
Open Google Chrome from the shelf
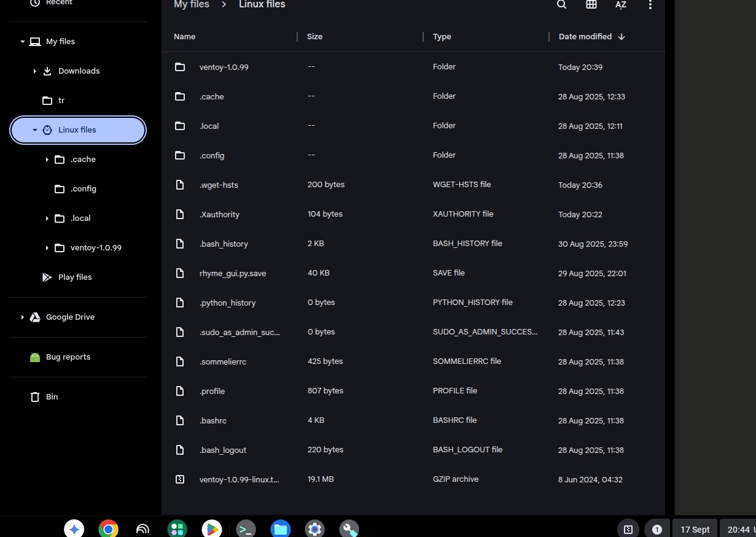(x=109, y=529)
